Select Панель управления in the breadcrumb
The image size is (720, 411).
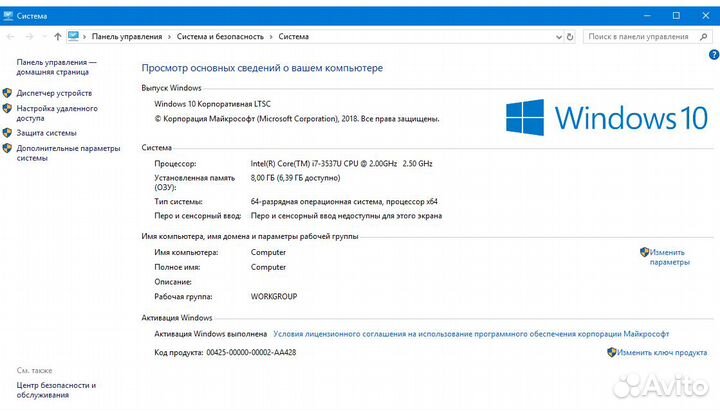(127, 37)
